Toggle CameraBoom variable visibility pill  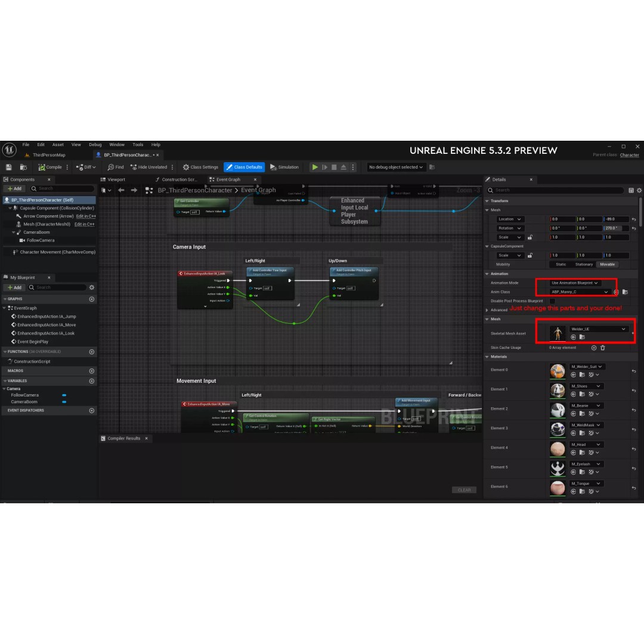(x=64, y=402)
